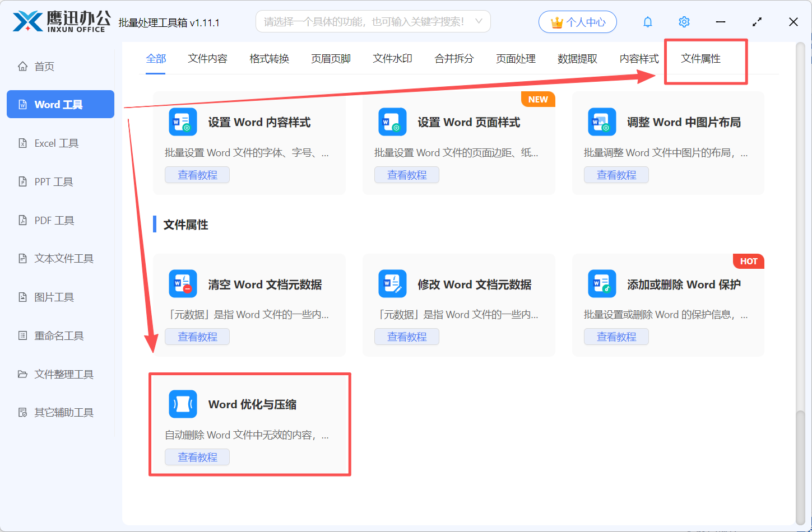Viewport: 812px width, 532px height.
Task: Click the 其它辅助工具 sidebar icon
Action: (x=22, y=412)
